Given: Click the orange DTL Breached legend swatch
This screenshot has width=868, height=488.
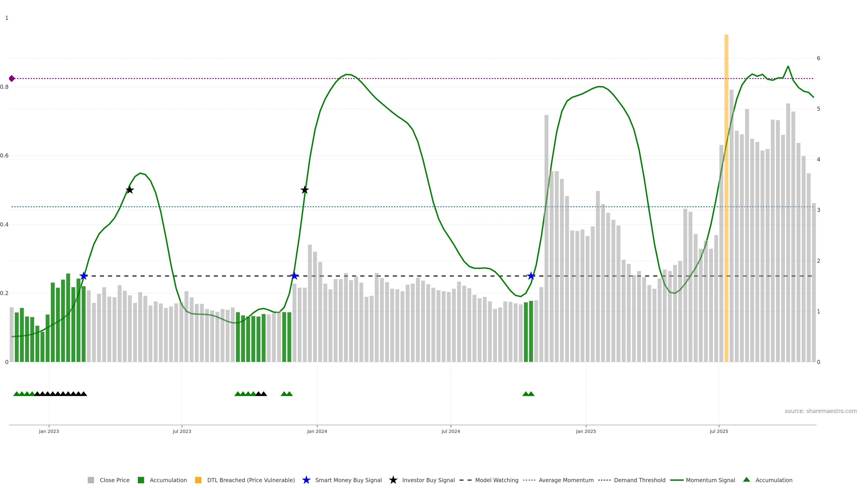Looking at the screenshot, I should coord(198,480).
